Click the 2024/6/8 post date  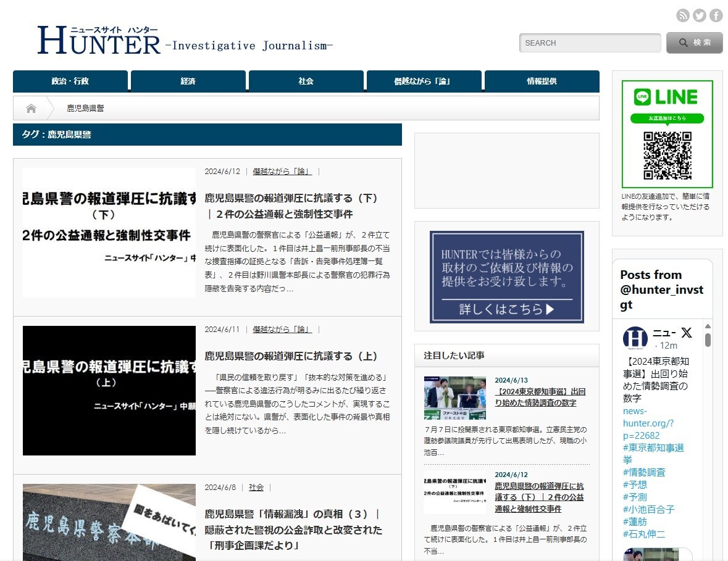pyautogui.click(x=220, y=487)
